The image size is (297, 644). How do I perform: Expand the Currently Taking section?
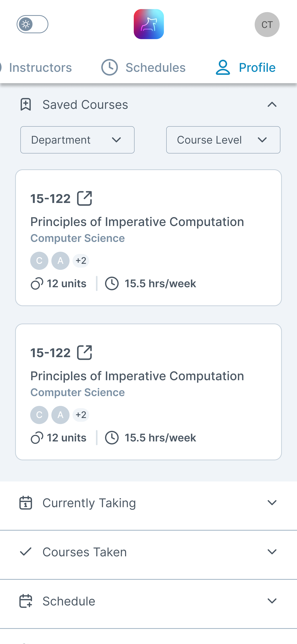coord(272,503)
